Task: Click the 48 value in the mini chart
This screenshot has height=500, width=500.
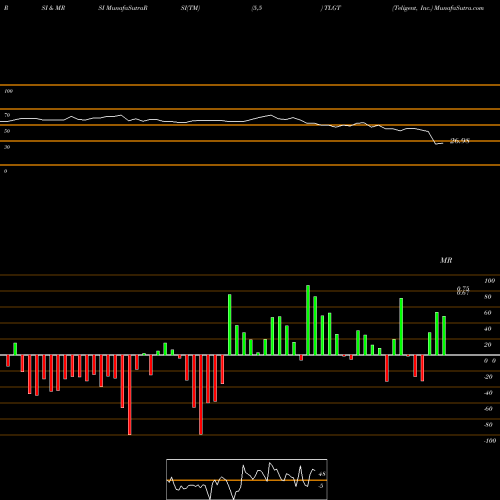Action: [x=322, y=474]
